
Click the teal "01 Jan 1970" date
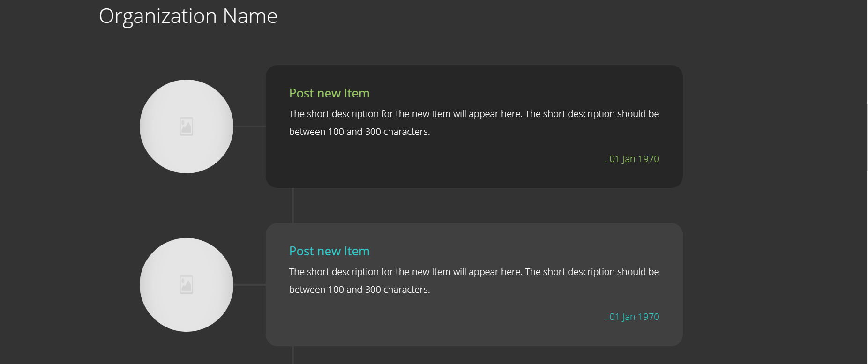click(x=634, y=317)
